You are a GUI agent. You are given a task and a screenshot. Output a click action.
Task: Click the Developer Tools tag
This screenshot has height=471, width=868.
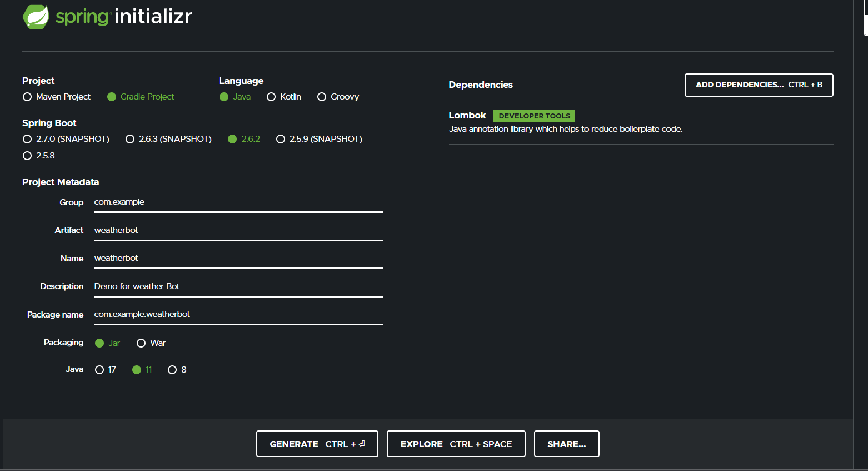point(534,116)
